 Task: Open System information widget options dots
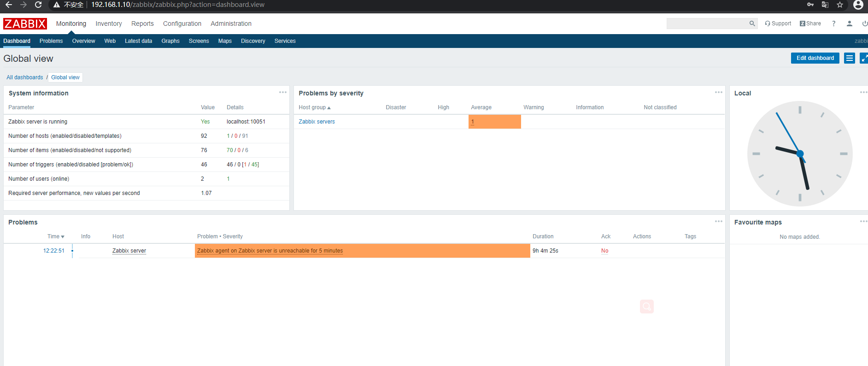pyautogui.click(x=283, y=92)
